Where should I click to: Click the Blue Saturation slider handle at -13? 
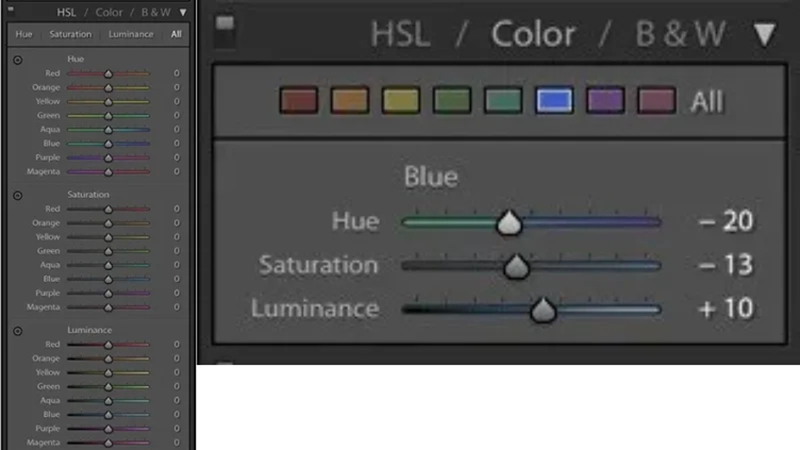click(516, 266)
